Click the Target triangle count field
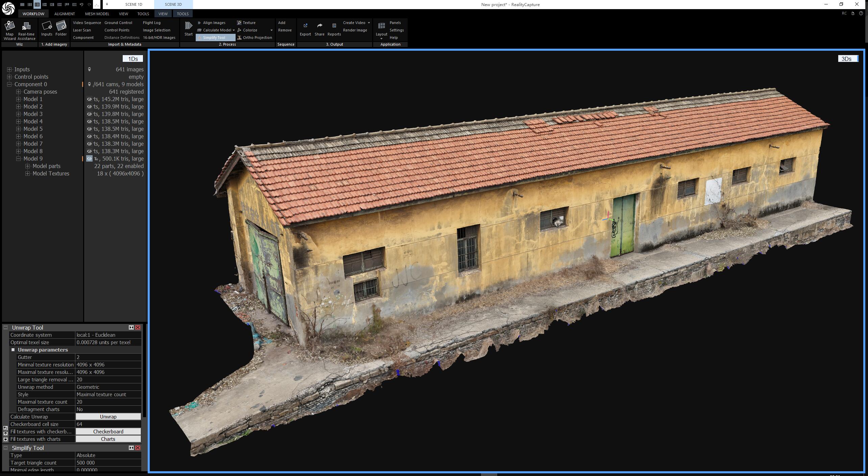 coord(108,463)
